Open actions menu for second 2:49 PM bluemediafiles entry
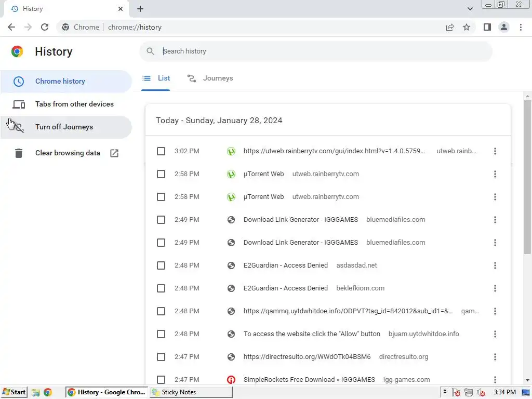This screenshot has width=532, height=399. (x=495, y=243)
